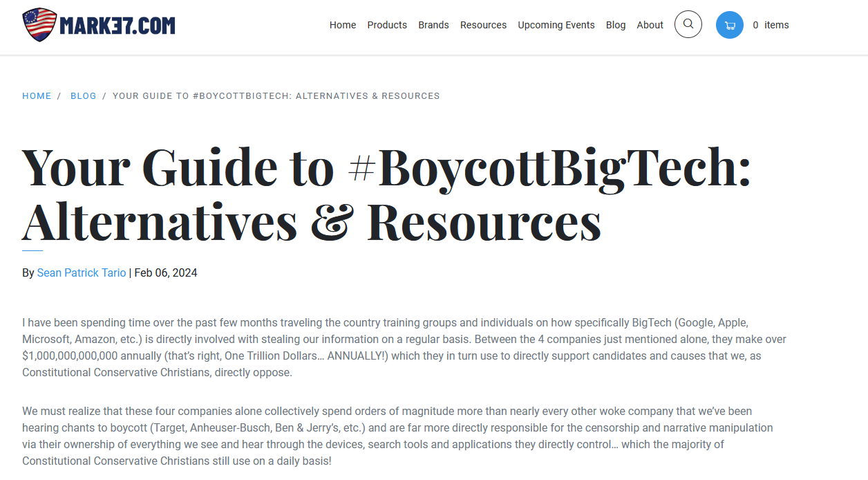Open the Products menu
The height and width of the screenshot is (480, 868).
coord(387,25)
